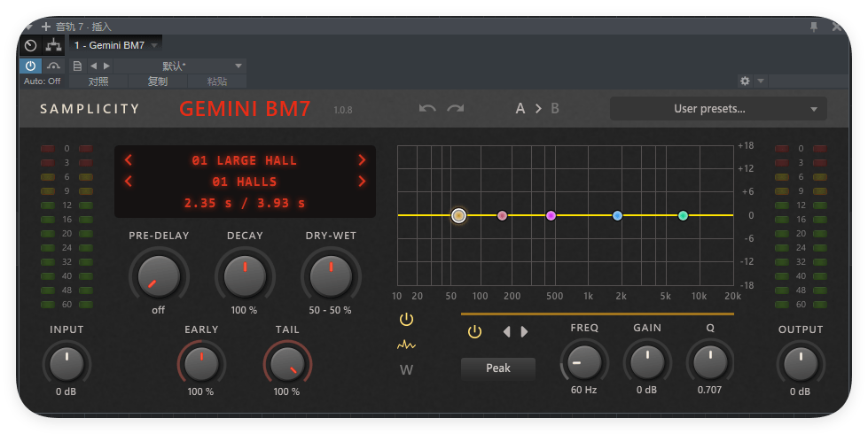
Task: Click the undo arrow
Action: pyautogui.click(x=426, y=108)
